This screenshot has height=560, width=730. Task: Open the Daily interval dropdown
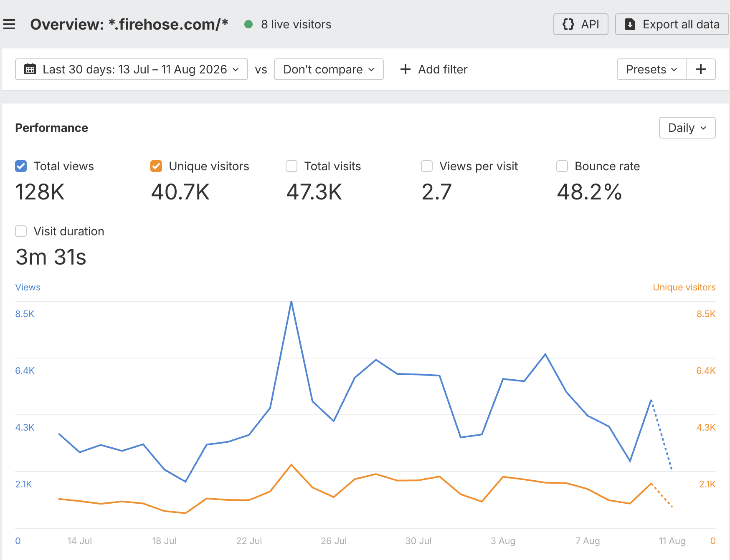[687, 128]
